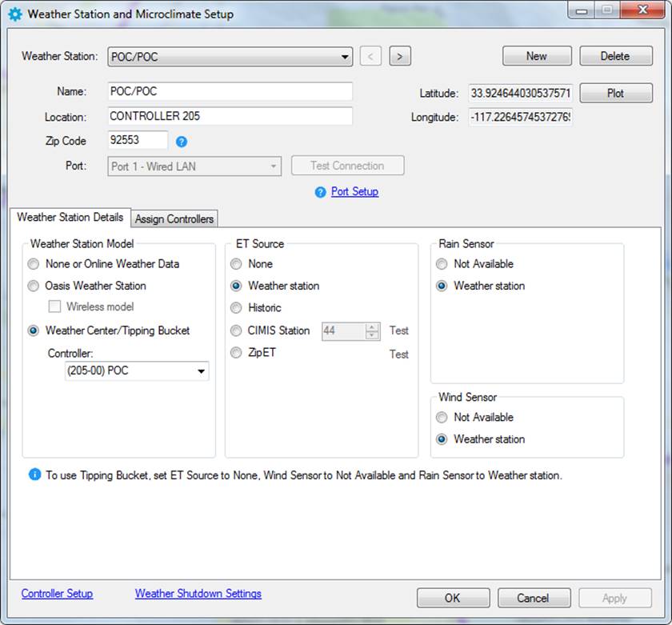The image size is (672, 625).
Task: Click the New button
Action: [x=537, y=56]
